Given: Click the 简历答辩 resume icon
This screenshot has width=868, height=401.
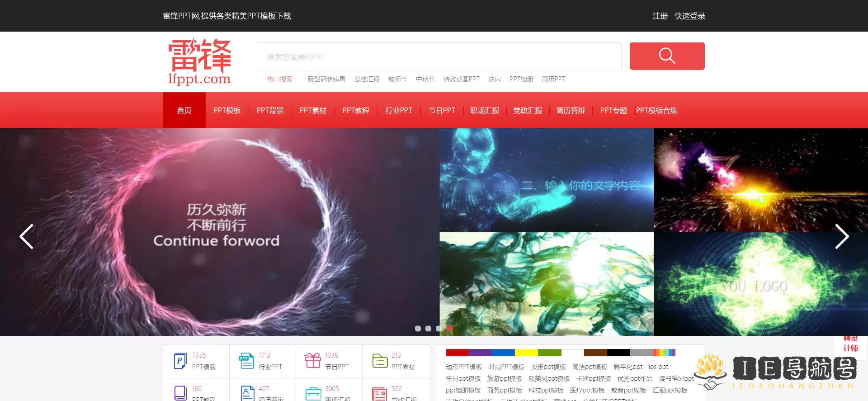Looking at the screenshot, I should point(247,393).
